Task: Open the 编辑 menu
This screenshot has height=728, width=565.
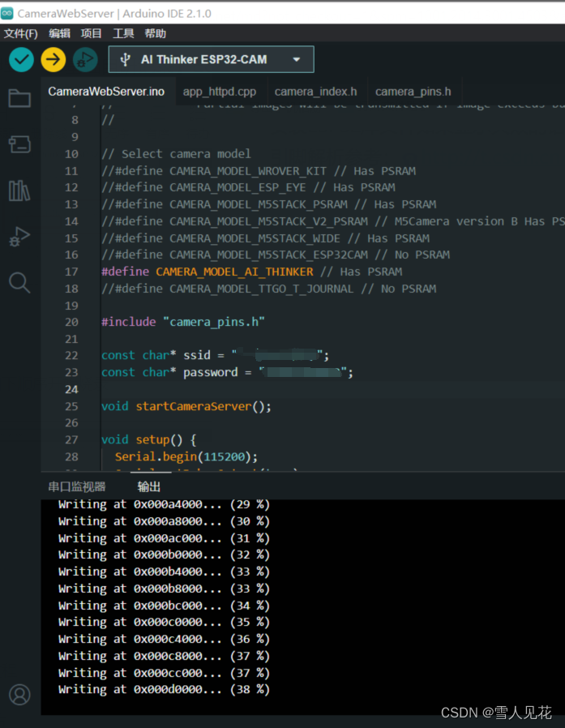Action: click(x=59, y=33)
